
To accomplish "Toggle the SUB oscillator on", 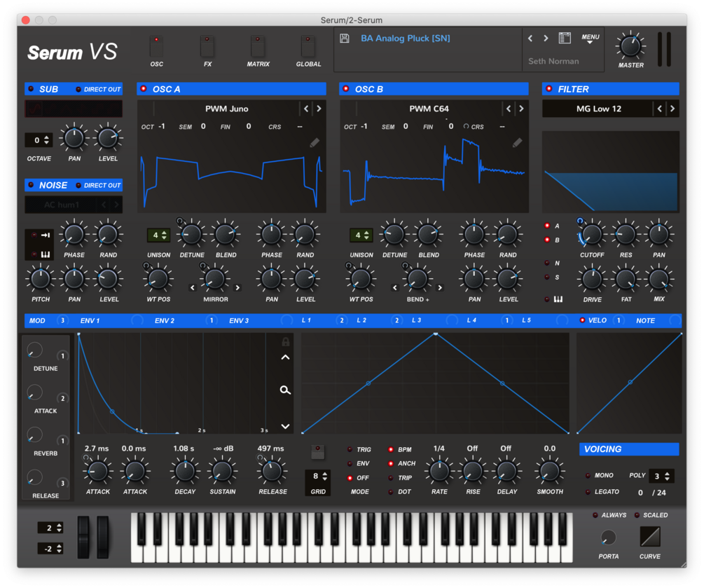I will coord(31,89).
